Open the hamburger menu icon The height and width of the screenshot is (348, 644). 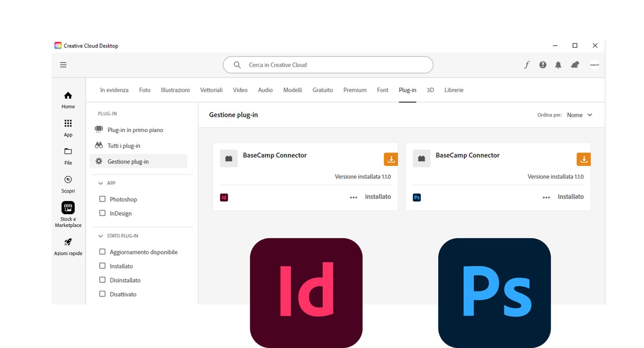[x=63, y=65]
